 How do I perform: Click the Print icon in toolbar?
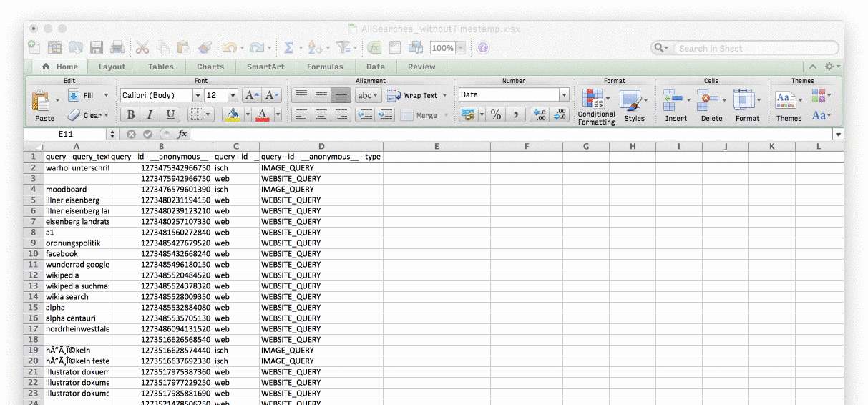[117, 48]
